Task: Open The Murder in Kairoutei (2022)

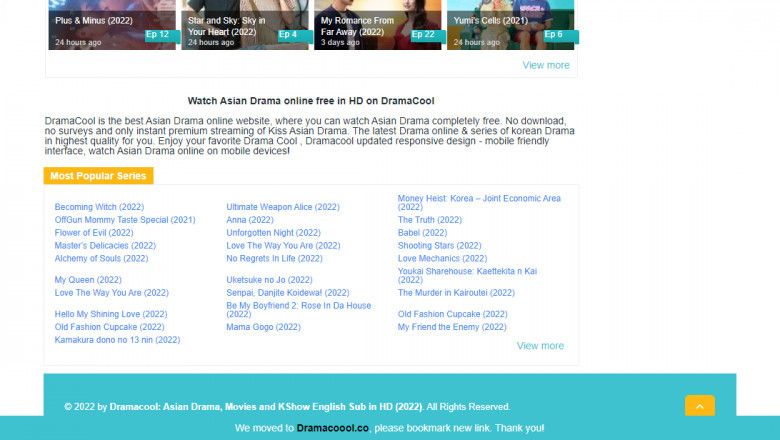Action: pyautogui.click(x=456, y=293)
